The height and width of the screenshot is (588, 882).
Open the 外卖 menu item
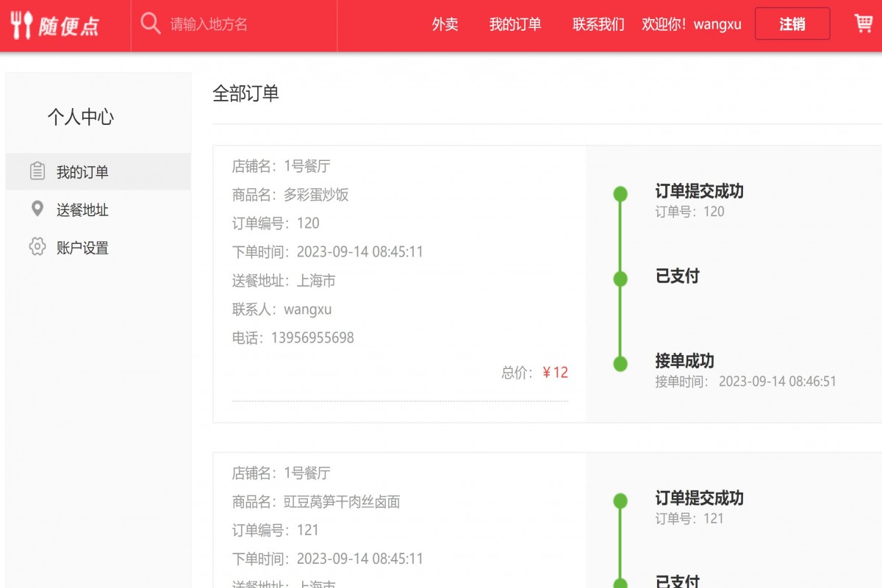pos(444,24)
